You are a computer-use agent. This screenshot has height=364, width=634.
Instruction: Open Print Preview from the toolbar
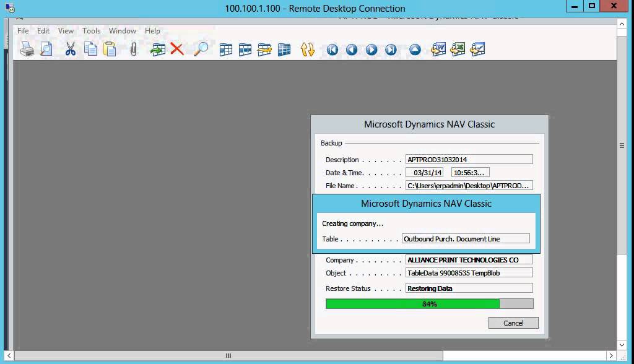tap(46, 50)
